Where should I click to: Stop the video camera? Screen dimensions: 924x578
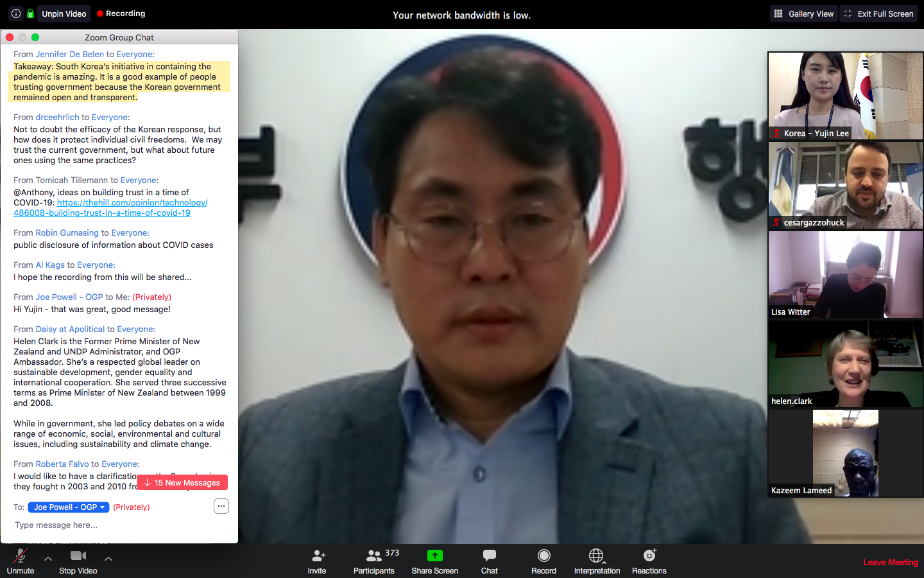78,556
